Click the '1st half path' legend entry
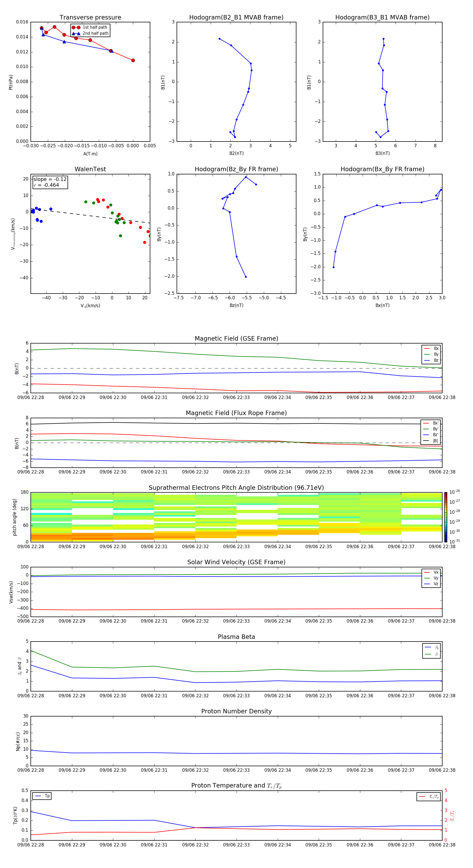The height and width of the screenshot is (868, 473). coord(90,27)
